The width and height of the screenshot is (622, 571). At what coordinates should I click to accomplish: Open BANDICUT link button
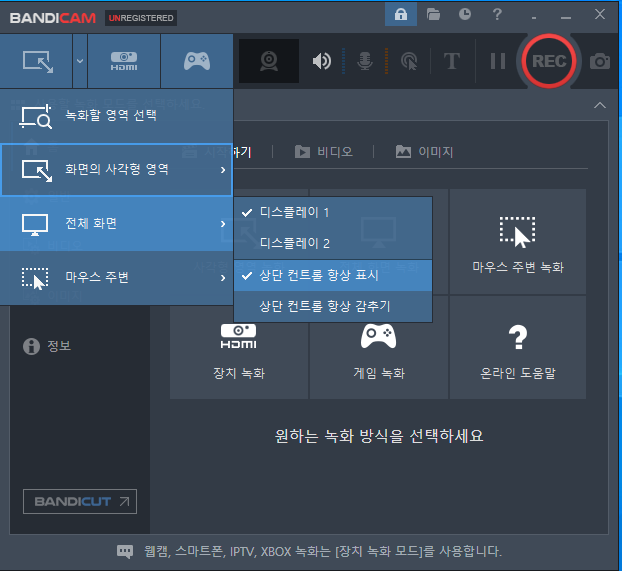click(x=80, y=502)
